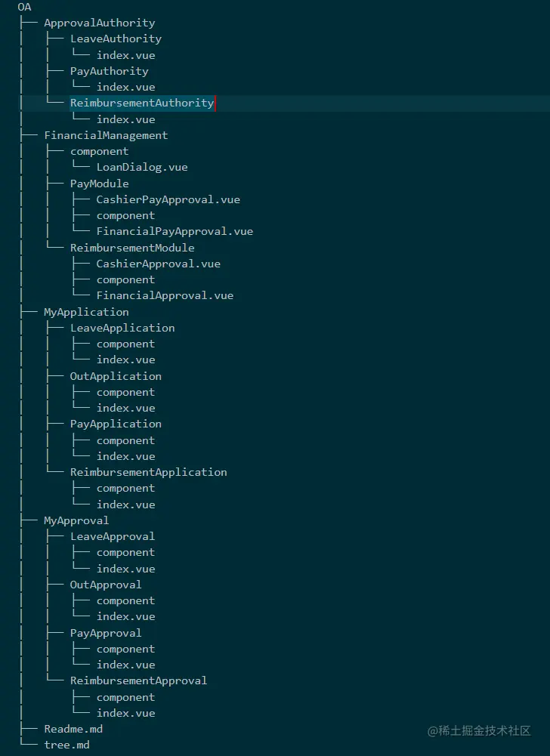Select the ReimbursementApproval folder name

[x=138, y=680]
